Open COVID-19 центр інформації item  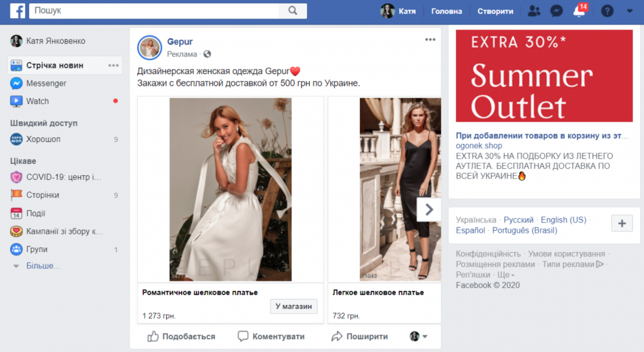(56, 177)
